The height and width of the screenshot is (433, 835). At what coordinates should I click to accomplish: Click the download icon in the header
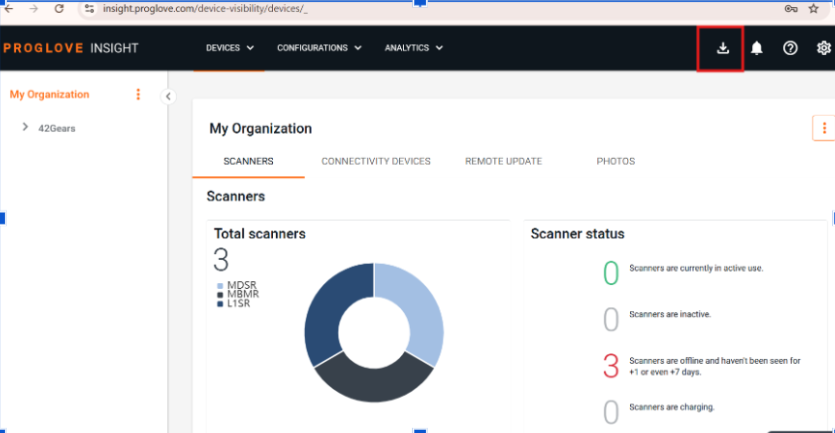coord(723,48)
